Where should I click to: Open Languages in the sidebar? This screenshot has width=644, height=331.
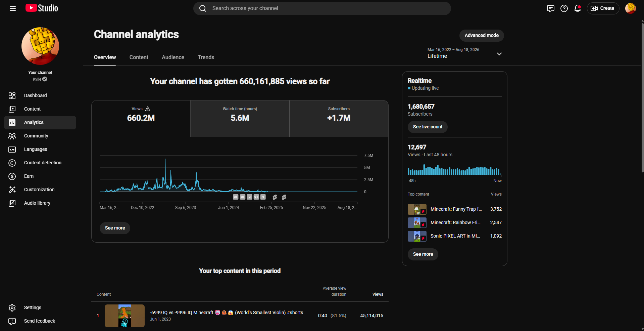(x=40, y=150)
